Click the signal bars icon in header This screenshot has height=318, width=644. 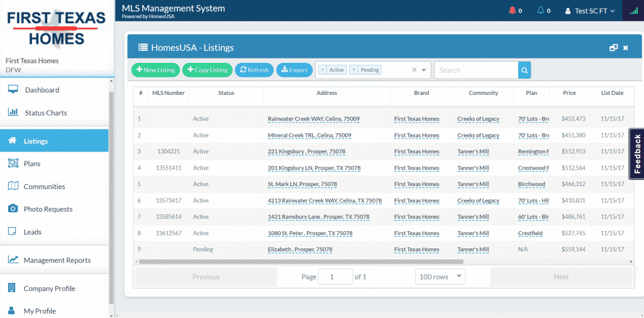point(632,11)
